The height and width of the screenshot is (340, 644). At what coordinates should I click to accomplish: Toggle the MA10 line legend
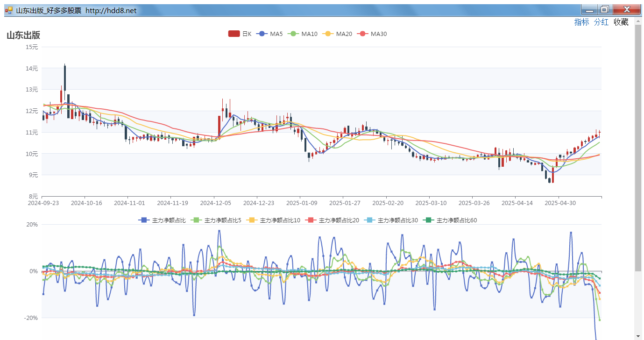[302, 34]
